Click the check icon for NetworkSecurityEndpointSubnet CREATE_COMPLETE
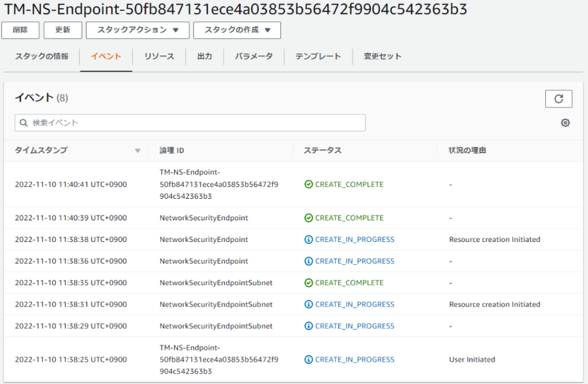588x384 pixels. pos(309,283)
